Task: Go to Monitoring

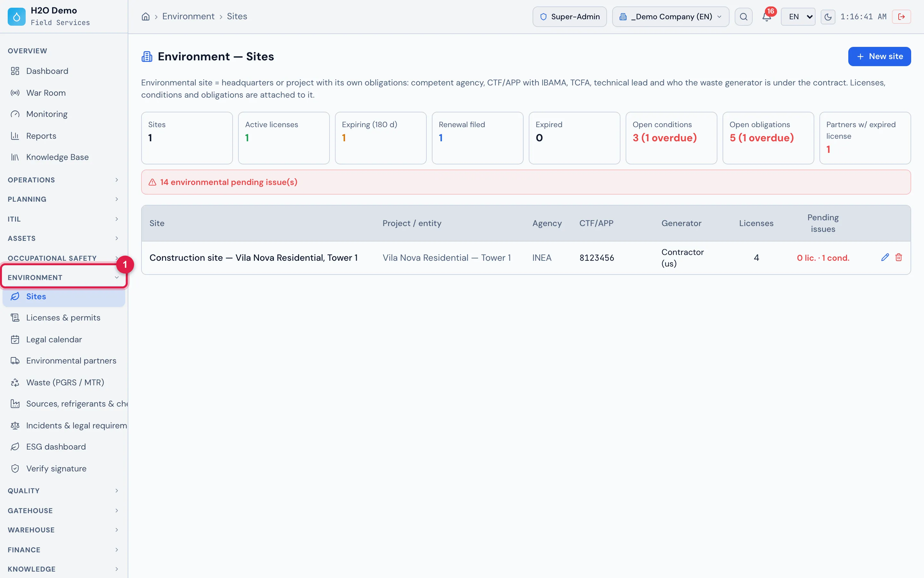Action: pyautogui.click(x=64, y=114)
